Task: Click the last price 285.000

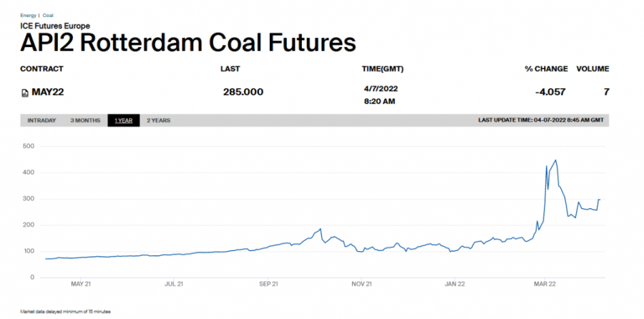Action: (x=243, y=92)
